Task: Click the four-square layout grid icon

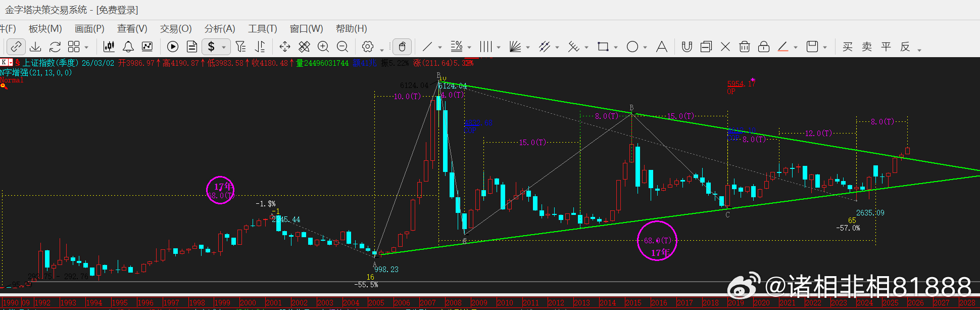Action: 74,47
